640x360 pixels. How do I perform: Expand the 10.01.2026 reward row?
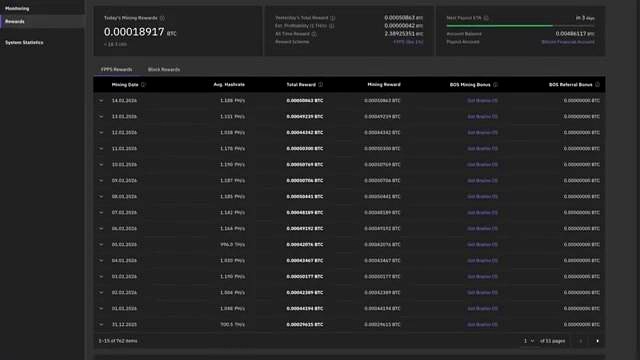tap(101, 164)
